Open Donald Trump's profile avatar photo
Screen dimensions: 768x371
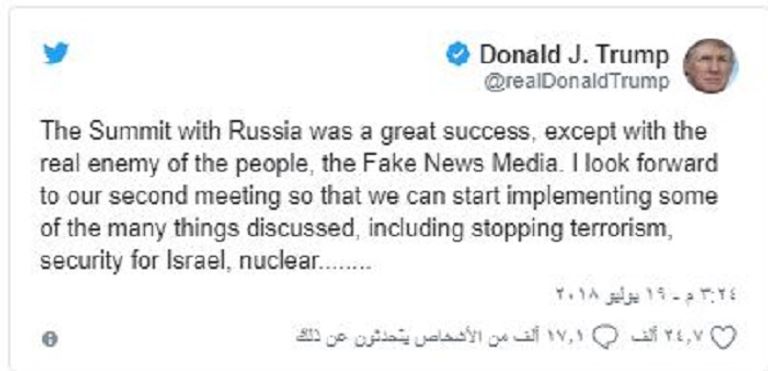tap(710, 65)
